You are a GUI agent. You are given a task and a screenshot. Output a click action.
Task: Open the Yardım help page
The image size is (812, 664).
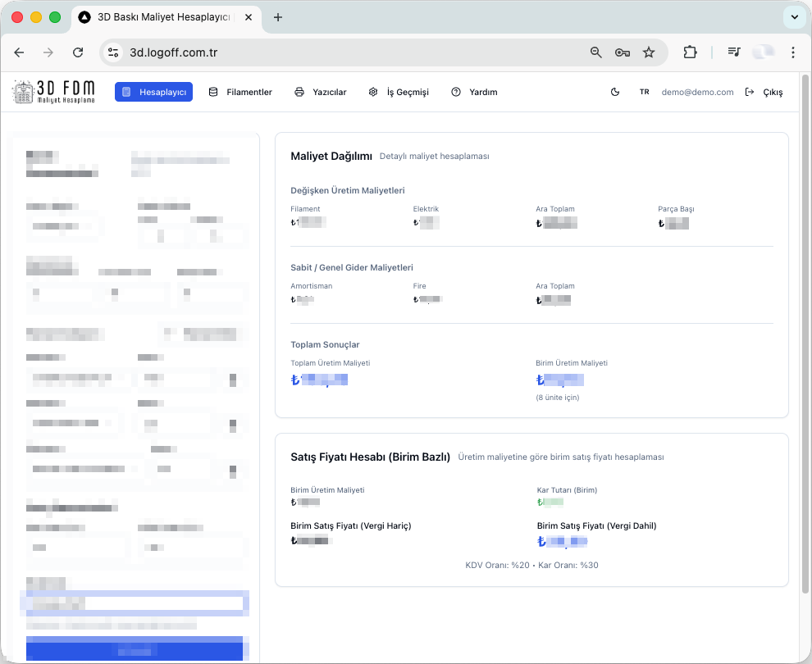click(x=474, y=92)
